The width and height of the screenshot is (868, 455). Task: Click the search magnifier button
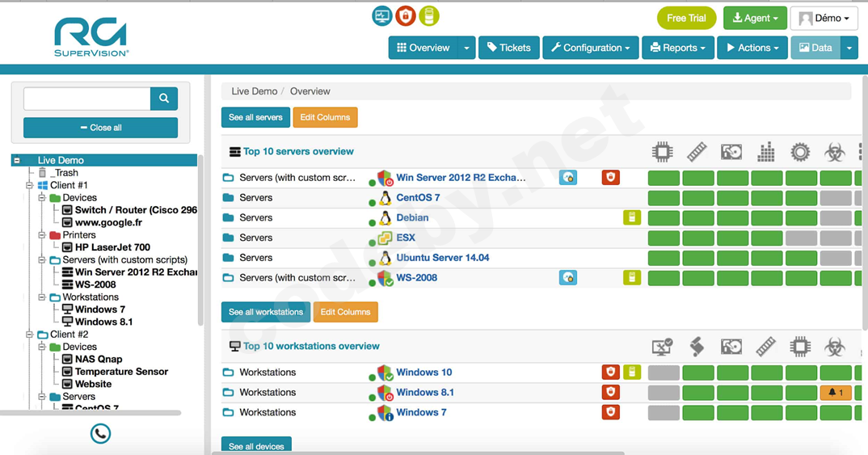point(164,99)
